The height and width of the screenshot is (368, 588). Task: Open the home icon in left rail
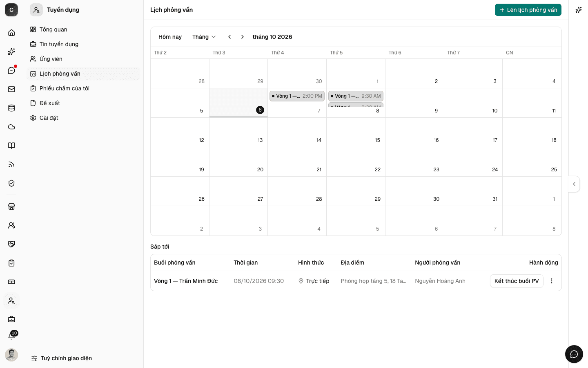[11, 33]
